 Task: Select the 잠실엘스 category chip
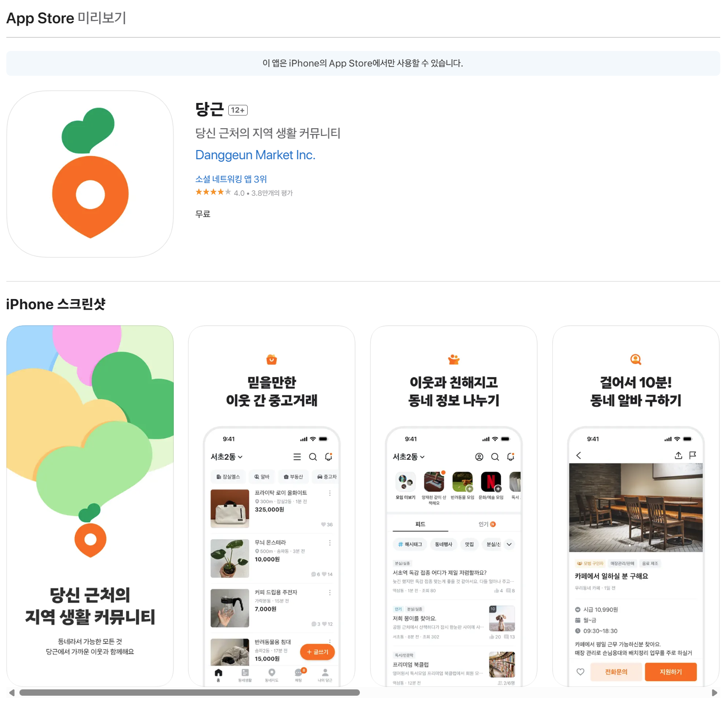coord(228,477)
